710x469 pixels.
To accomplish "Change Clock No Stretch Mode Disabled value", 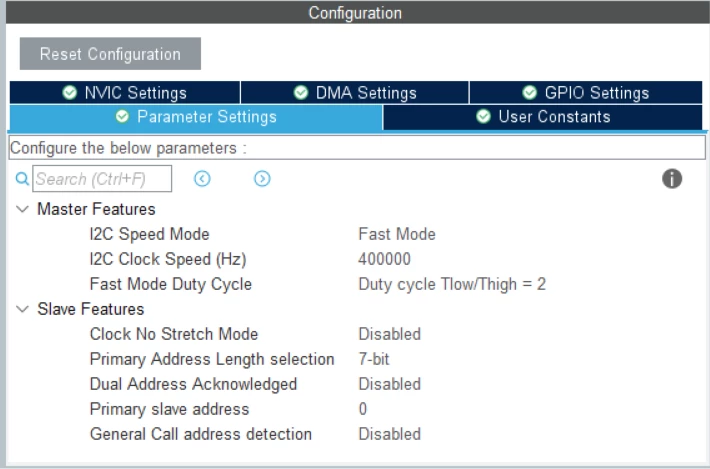I will tap(389, 334).
